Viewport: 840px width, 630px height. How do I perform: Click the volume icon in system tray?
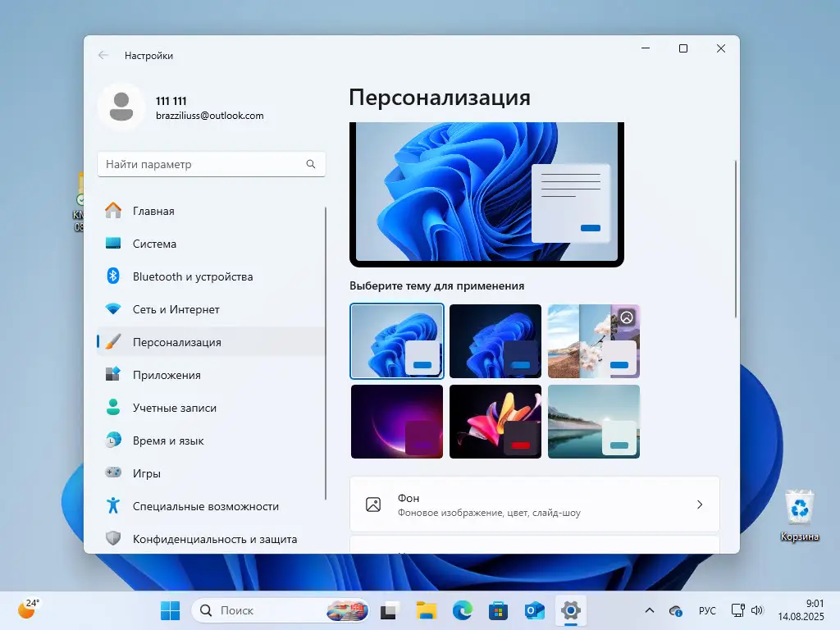point(756,610)
